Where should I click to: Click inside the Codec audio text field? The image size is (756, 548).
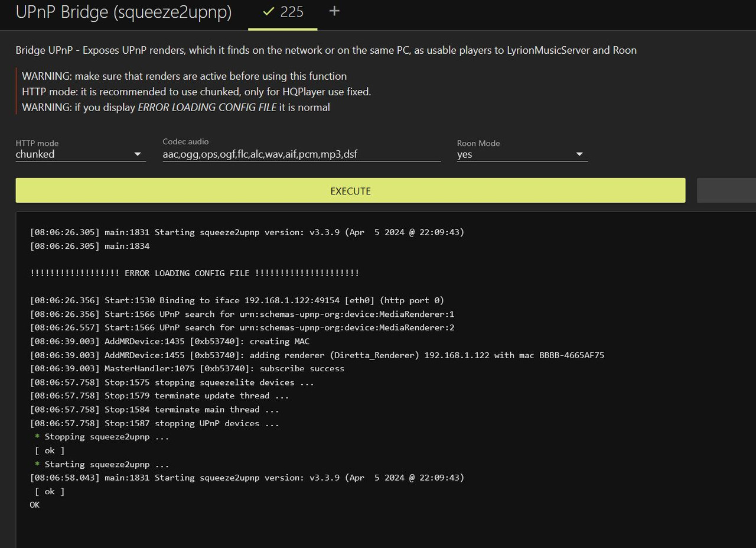[301, 154]
